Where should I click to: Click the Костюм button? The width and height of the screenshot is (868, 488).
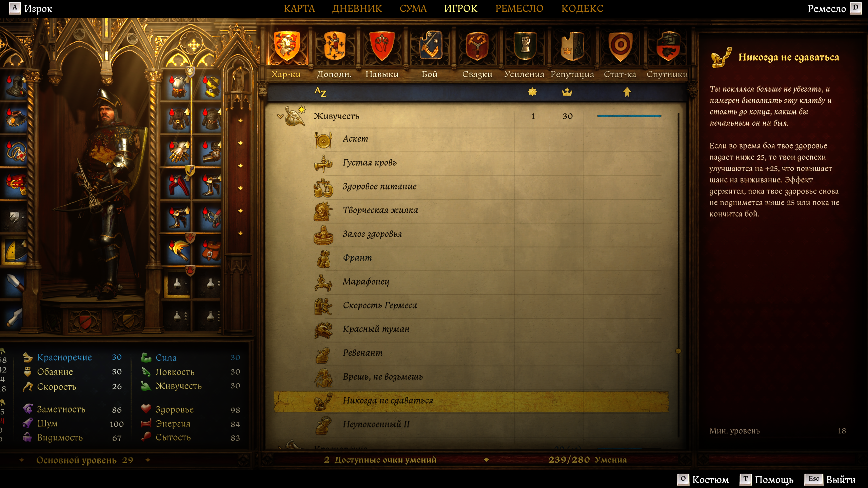click(703, 480)
